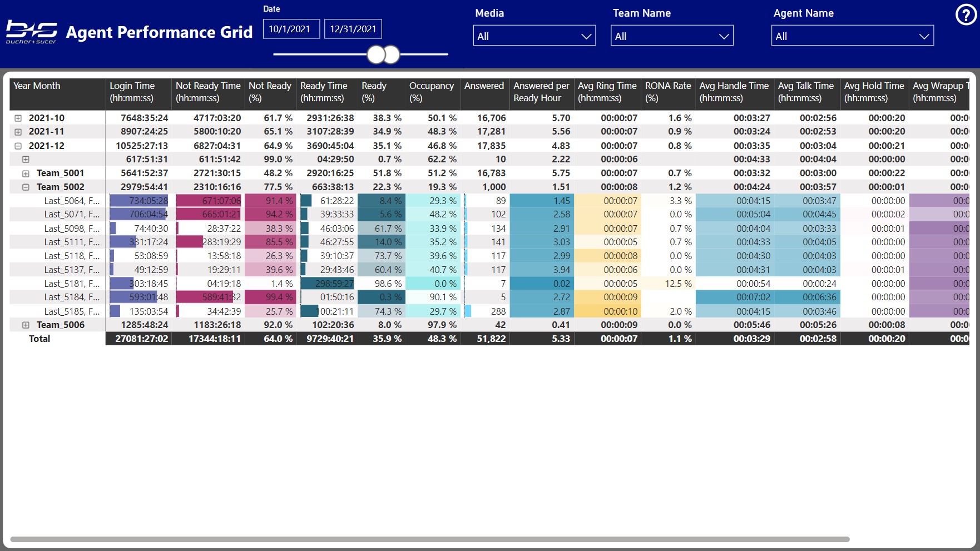Expand the Team_5001 row
The image size is (980, 551).
click(26, 173)
